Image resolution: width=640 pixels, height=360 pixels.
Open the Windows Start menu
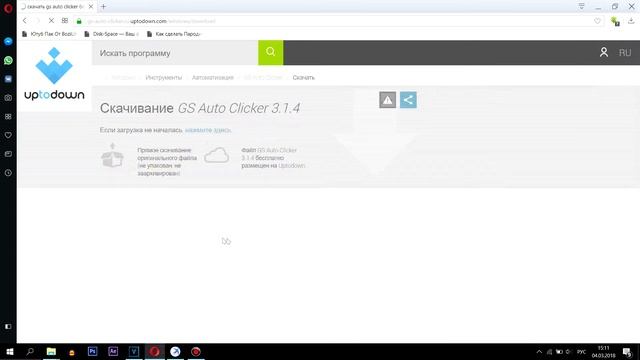(10, 352)
